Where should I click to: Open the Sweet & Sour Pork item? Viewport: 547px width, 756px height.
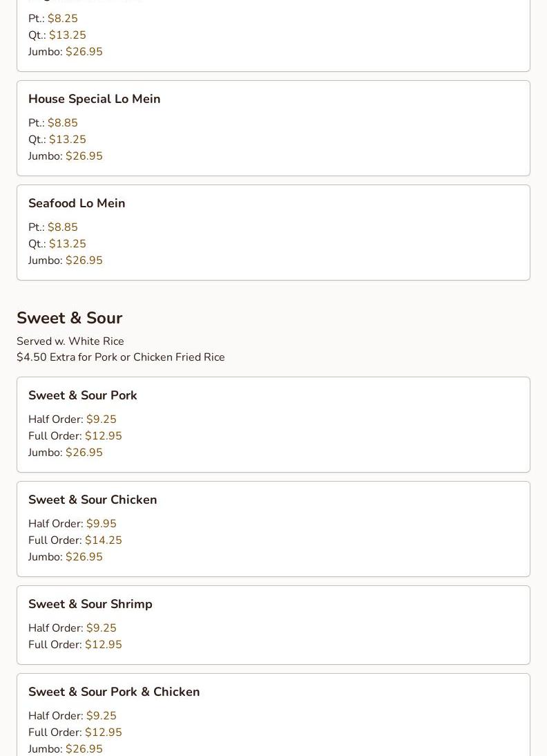click(83, 395)
